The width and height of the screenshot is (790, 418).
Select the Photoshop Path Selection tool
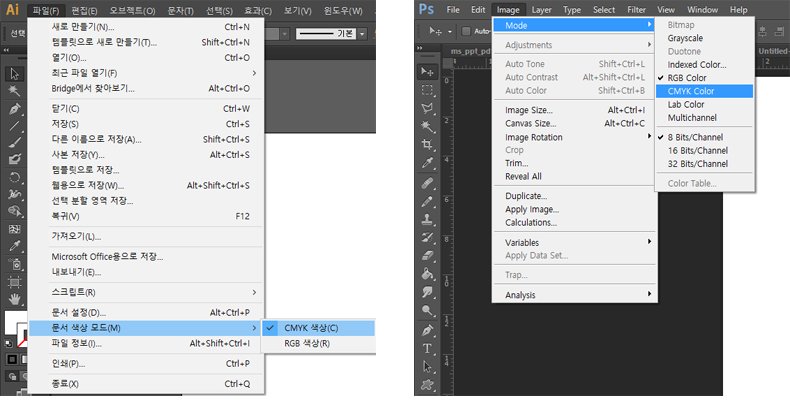click(x=427, y=367)
